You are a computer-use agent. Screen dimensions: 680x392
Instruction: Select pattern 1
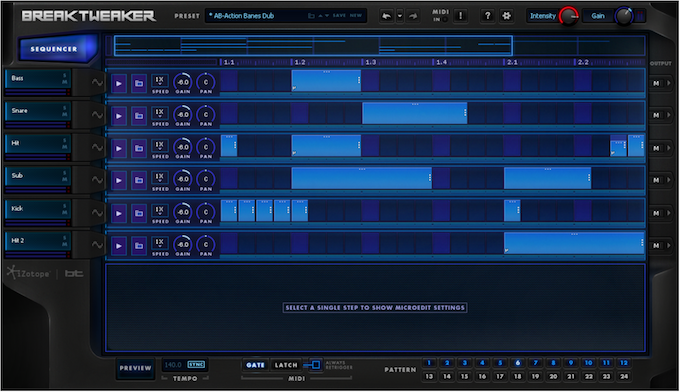[x=429, y=363]
